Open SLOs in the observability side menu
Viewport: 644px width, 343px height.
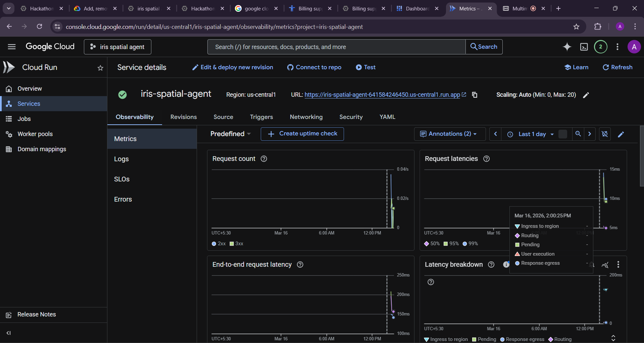[x=152, y=179]
